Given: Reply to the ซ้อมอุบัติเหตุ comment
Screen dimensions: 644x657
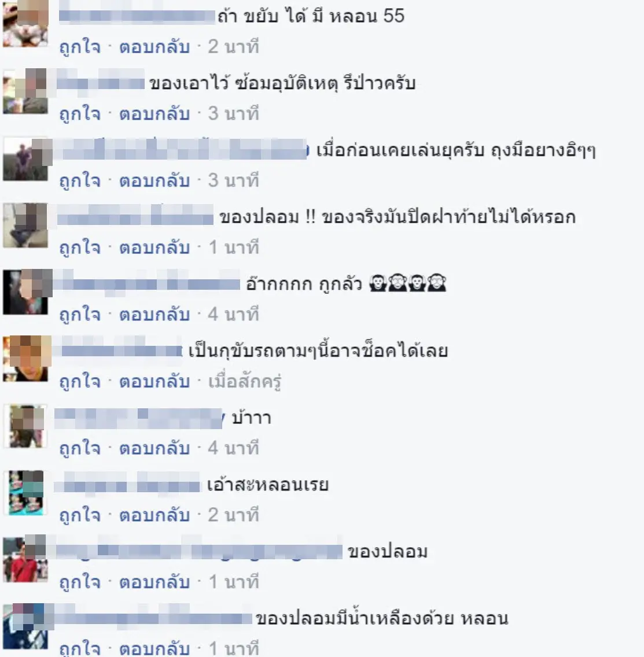Looking at the screenshot, I should pos(154,113).
